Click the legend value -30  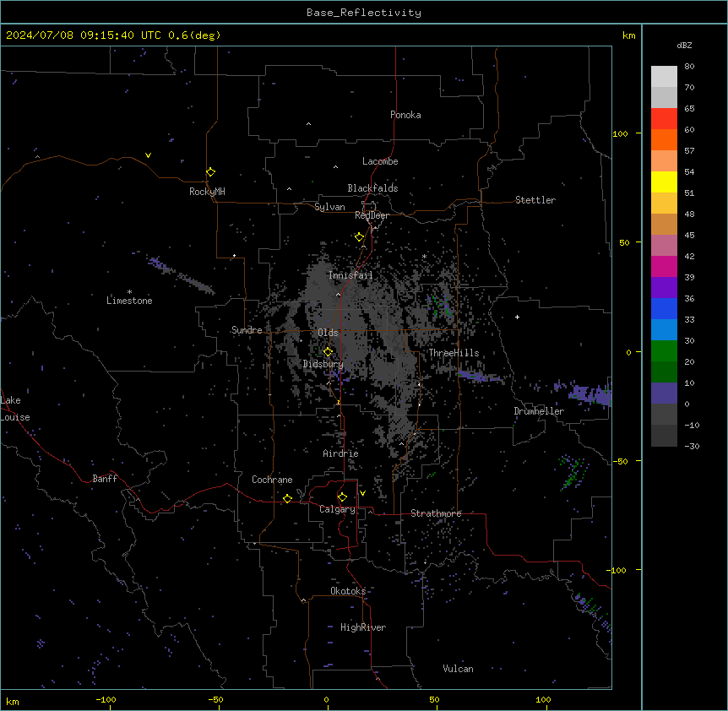tap(692, 446)
